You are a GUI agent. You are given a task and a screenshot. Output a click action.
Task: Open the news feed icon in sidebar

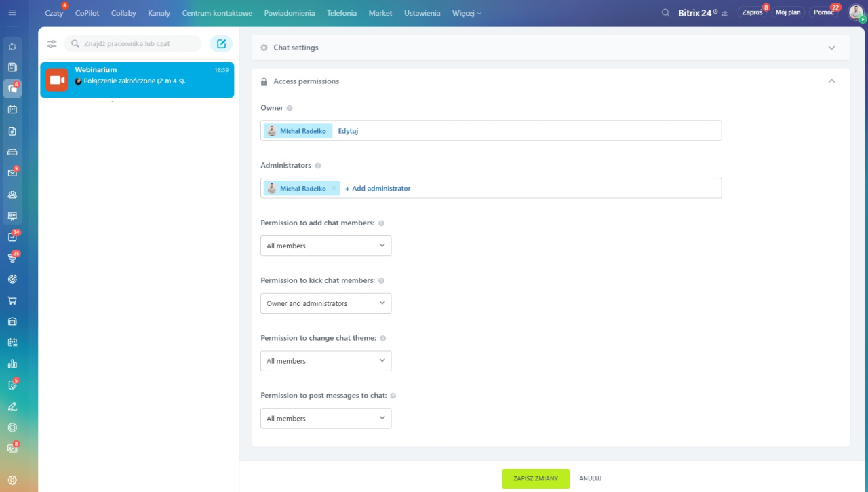pyautogui.click(x=12, y=67)
